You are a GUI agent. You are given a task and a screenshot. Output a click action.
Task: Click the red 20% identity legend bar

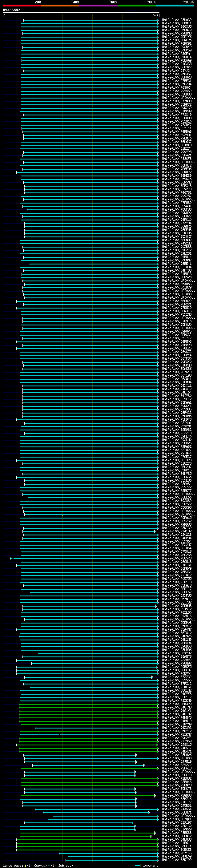tap(22, 6)
